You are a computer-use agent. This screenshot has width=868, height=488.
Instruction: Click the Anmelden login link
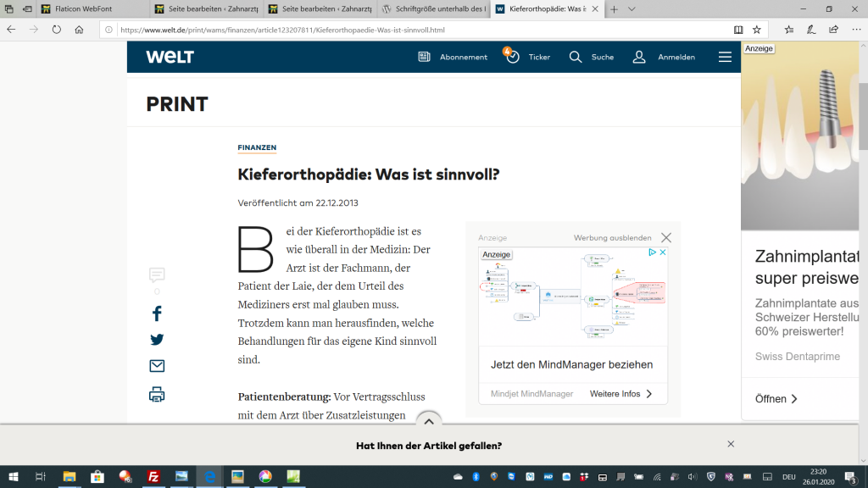pos(676,57)
